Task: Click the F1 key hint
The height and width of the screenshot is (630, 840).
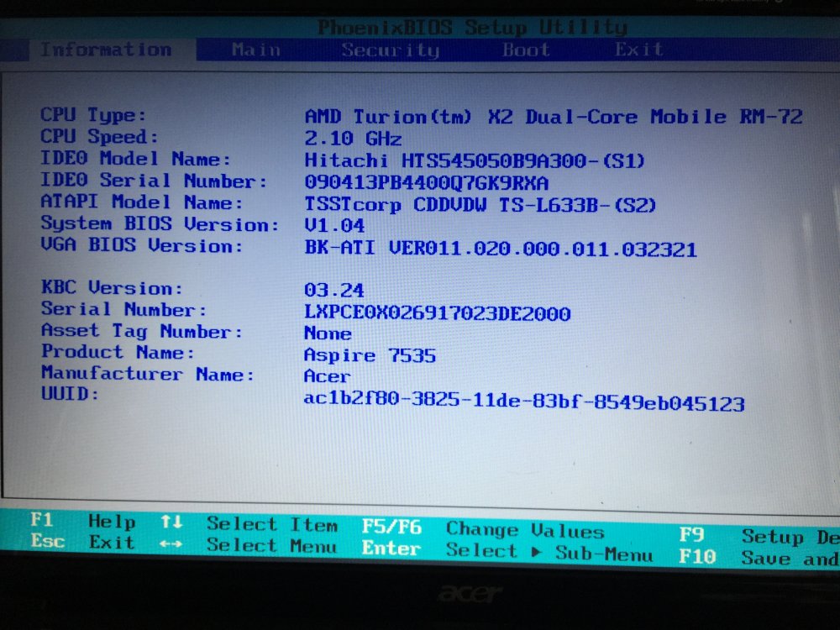Action: click(x=42, y=520)
